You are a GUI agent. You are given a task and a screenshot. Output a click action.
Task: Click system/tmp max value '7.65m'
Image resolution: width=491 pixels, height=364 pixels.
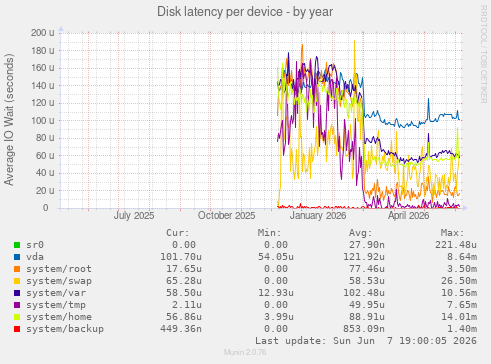(462, 305)
